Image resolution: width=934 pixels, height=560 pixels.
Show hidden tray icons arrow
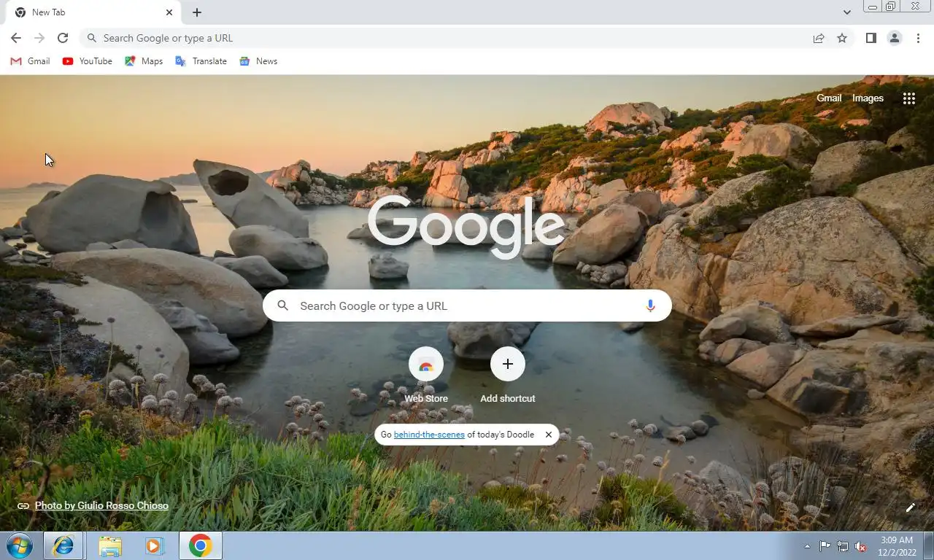807,546
